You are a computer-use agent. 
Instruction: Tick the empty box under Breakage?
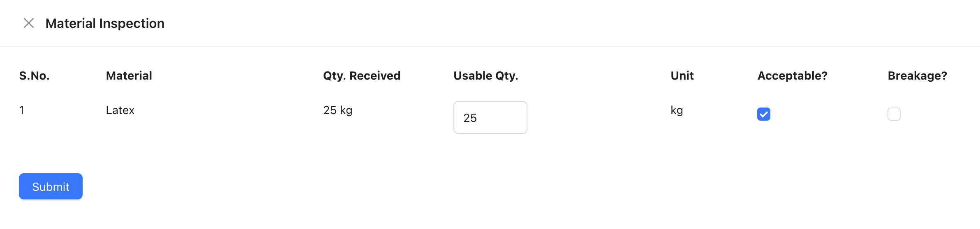894,114
